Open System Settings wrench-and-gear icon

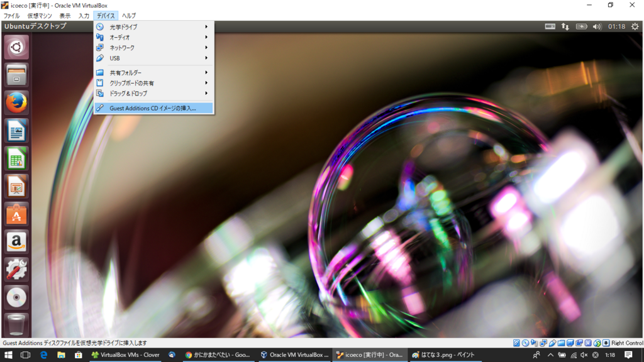pos(16,270)
